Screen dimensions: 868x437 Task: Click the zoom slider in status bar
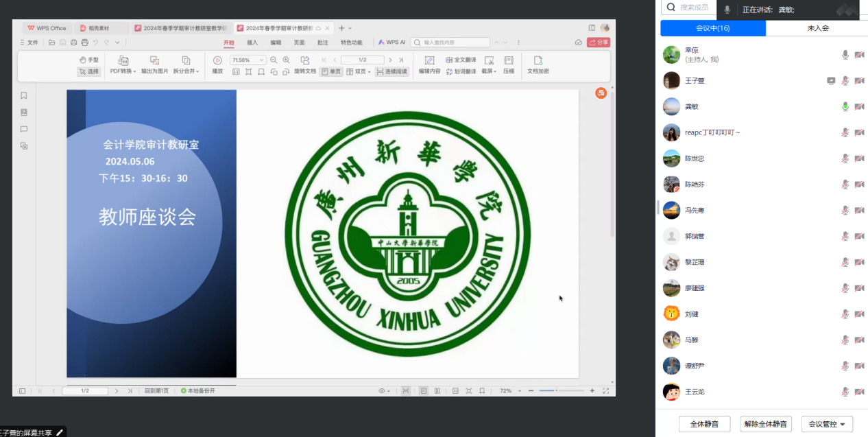pyautogui.click(x=555, y=391)
